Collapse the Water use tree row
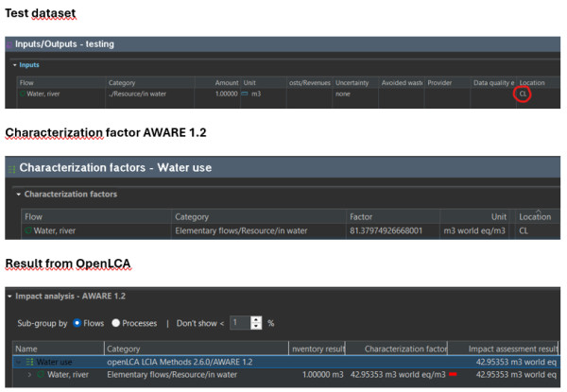The image size is (567, 392). tap(19, 362)
